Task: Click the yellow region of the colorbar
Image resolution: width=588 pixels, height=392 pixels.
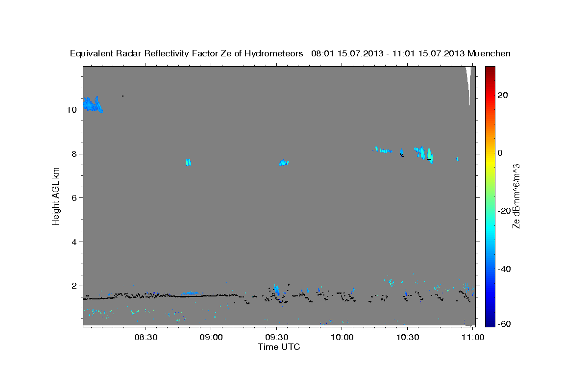Action: pyautogui.click(x=490, y=162)
